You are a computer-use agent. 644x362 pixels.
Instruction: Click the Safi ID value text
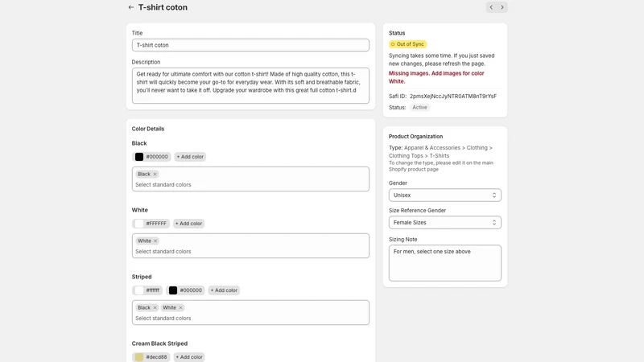coord(453,97)
